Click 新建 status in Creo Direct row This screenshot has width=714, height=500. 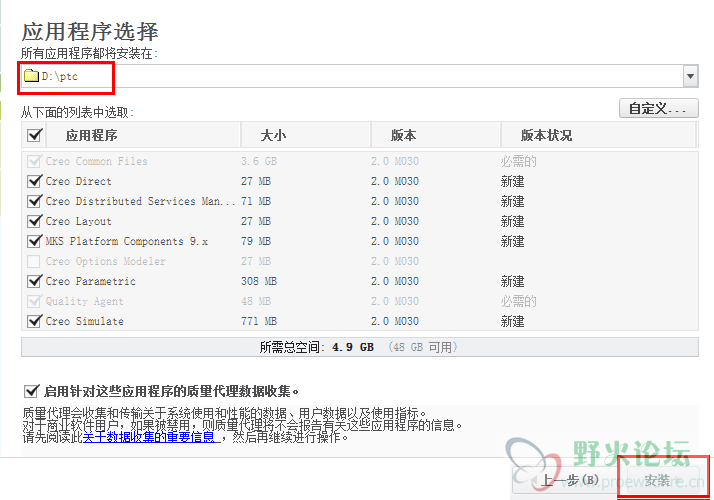[512, 181]
